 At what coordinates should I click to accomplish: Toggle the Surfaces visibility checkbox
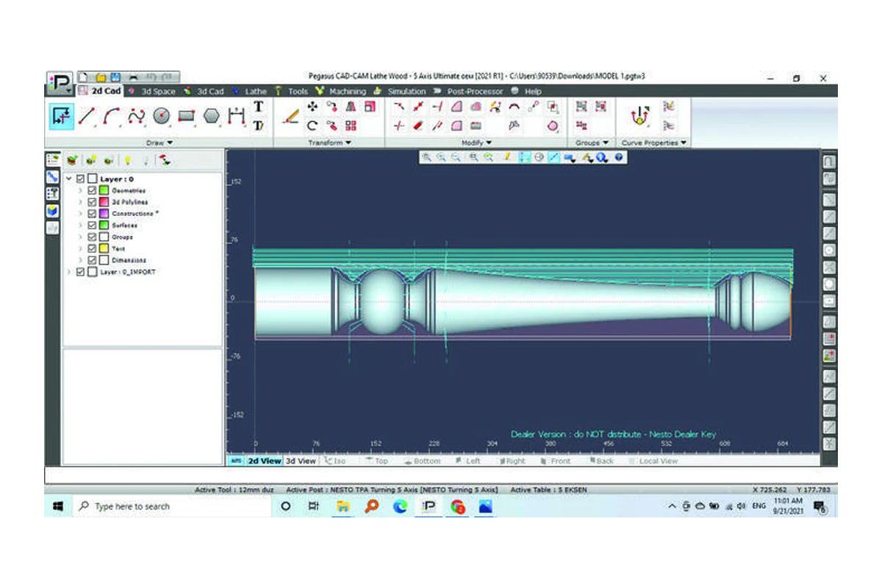pos(92,226)
